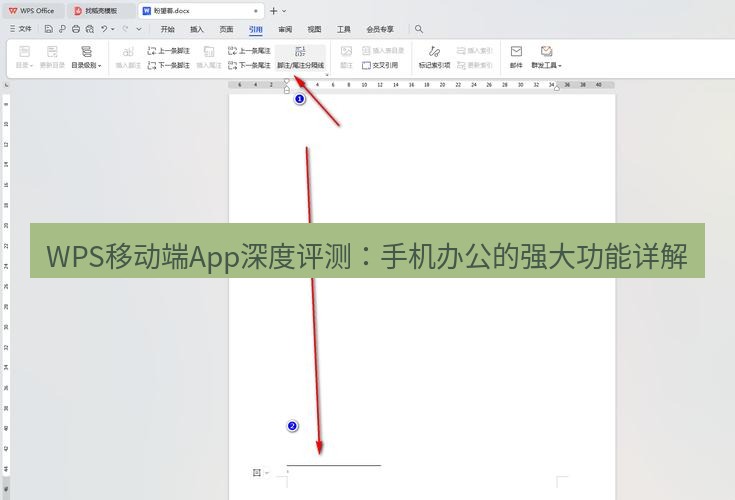Click the 更新目录 update TOC button

pos(52,57)
